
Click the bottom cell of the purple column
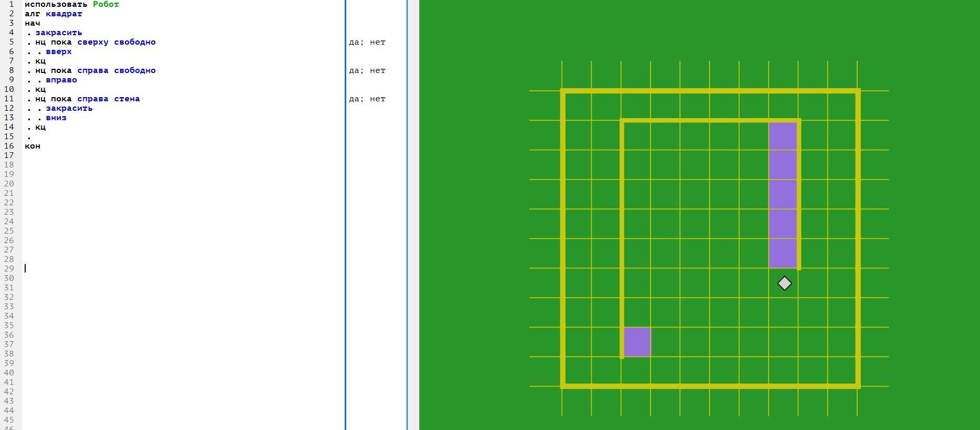[x=783, y=254]
